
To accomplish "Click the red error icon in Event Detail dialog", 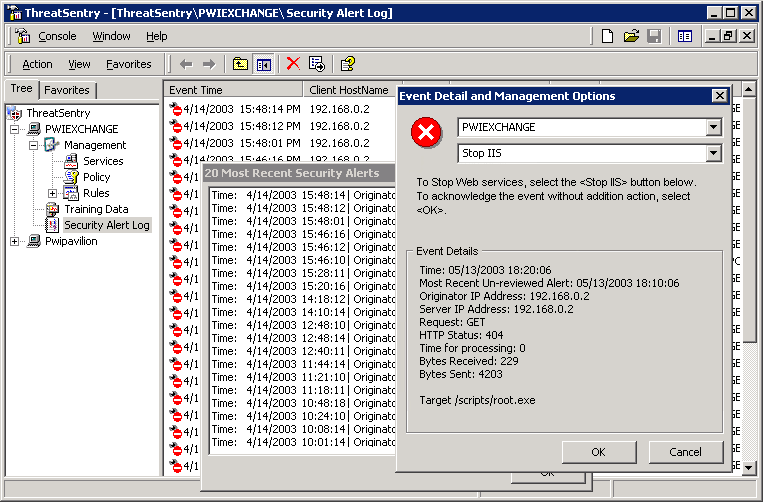I will click(426, 132).
